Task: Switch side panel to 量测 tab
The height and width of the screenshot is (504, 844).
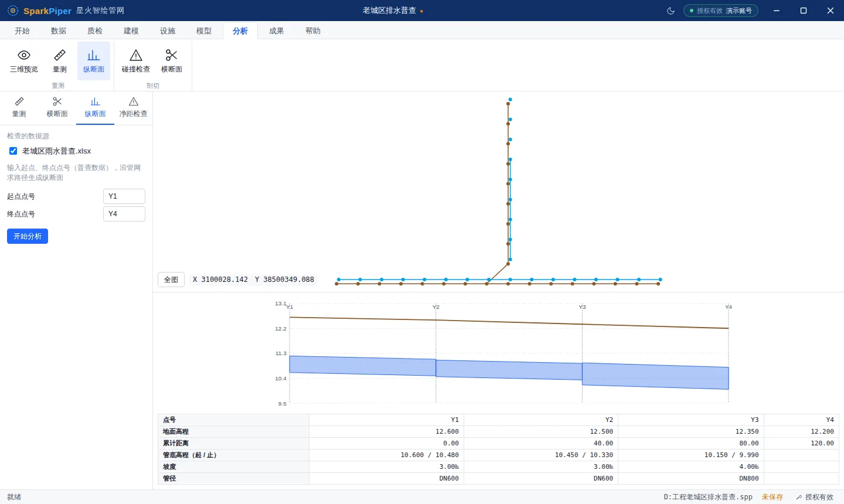Action: point(19,108)
